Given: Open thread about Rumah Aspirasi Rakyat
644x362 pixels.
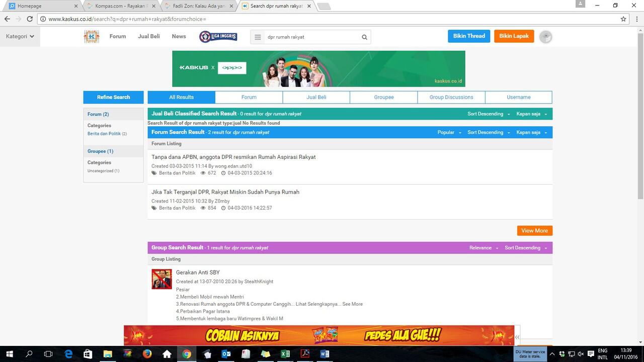Looking at the screenshot, I should click(x=233, y=157).
